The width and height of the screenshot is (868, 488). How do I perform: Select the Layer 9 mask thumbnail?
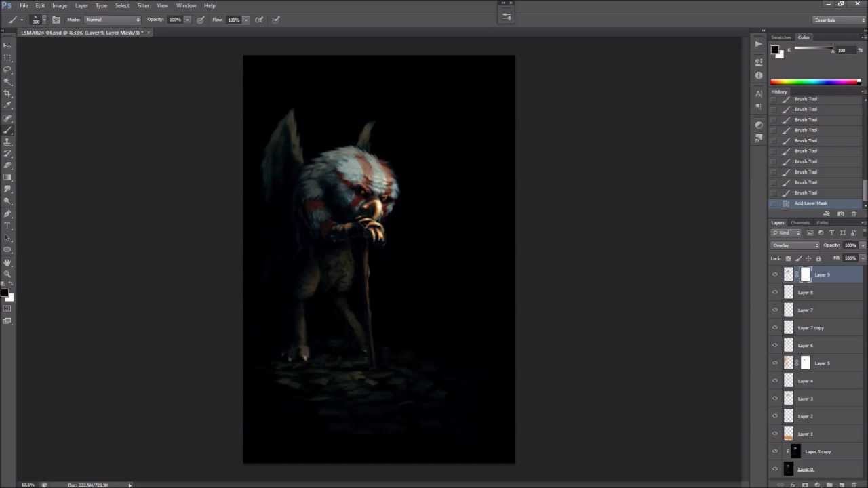point(805,274)
